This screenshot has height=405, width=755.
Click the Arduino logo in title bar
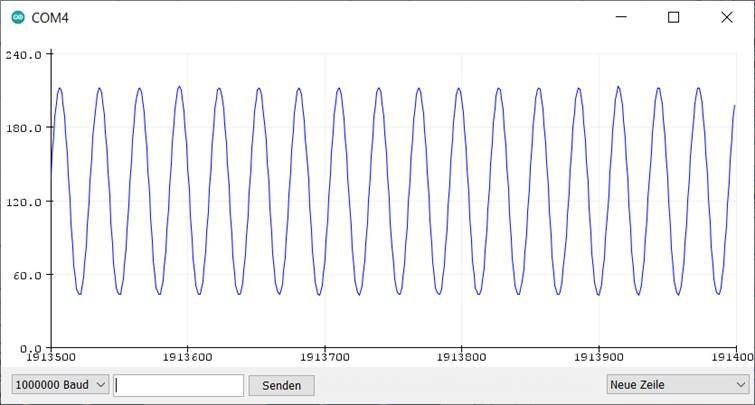coord(18,18)
